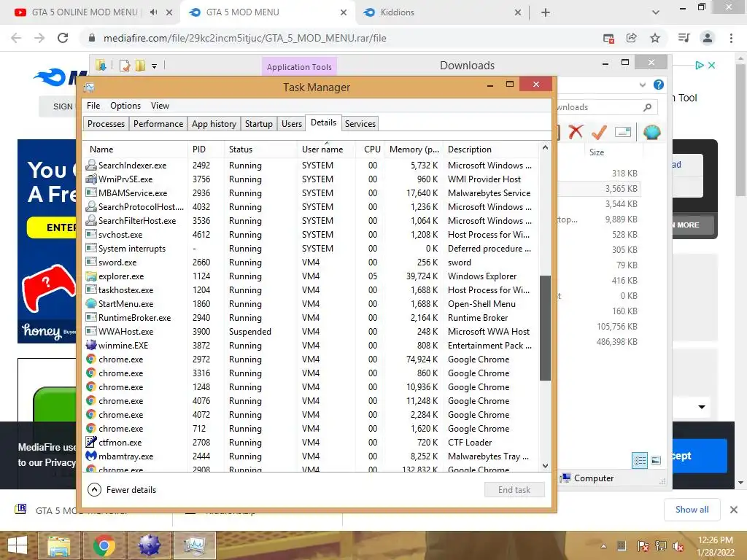Open the File menu in Task Manager
Screen dimensions: 747x560
93,106
